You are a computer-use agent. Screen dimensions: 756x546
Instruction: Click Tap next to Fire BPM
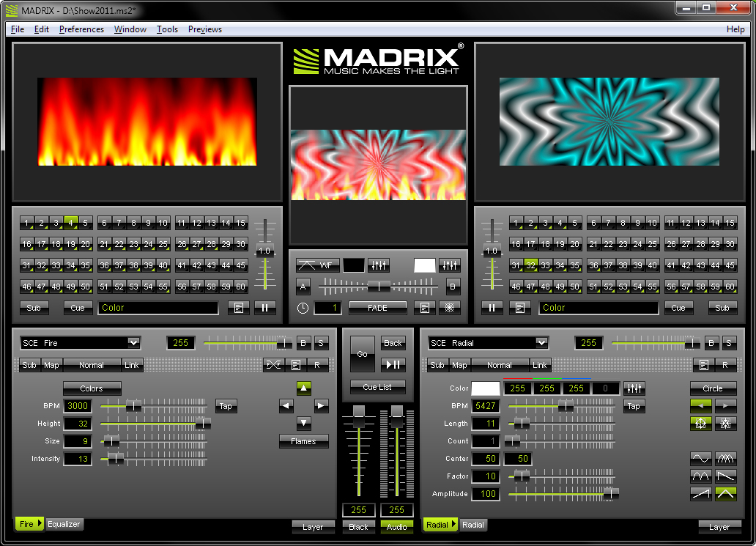(226, 405)
